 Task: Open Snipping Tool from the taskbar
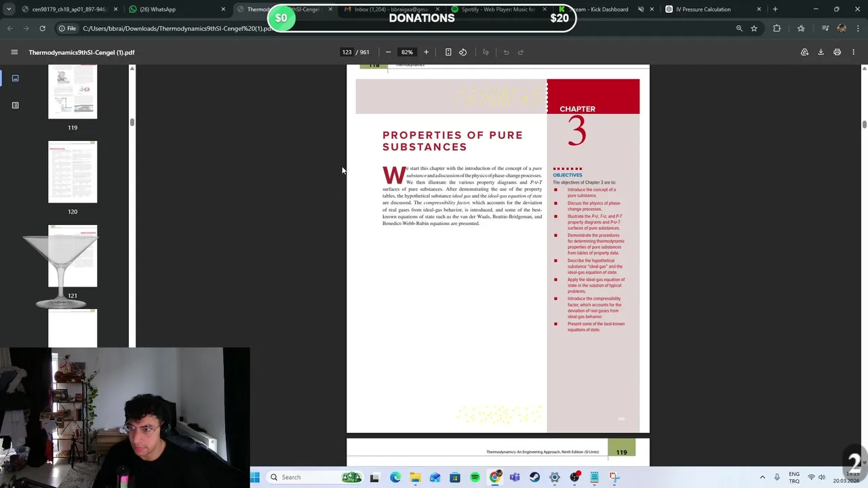[614, 477]
